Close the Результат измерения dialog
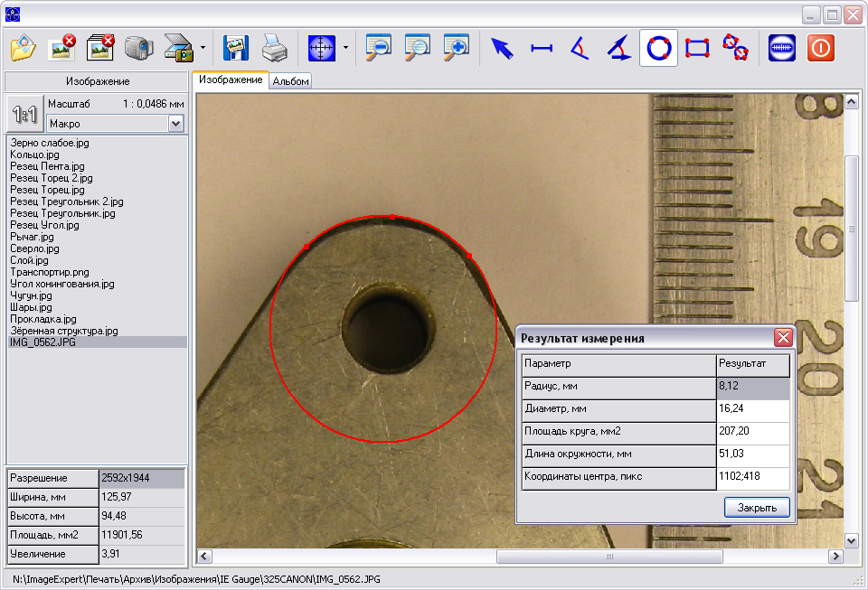868x590 pixels. tap(783, 337)
